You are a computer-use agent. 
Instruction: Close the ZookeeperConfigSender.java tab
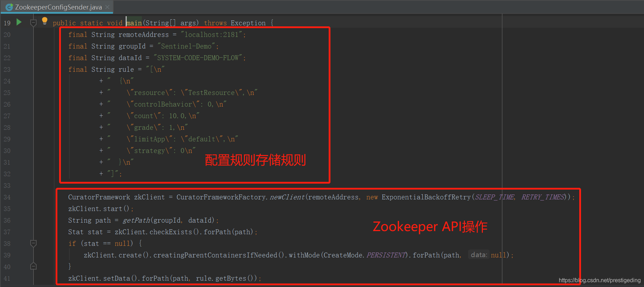tap(107, 7)
